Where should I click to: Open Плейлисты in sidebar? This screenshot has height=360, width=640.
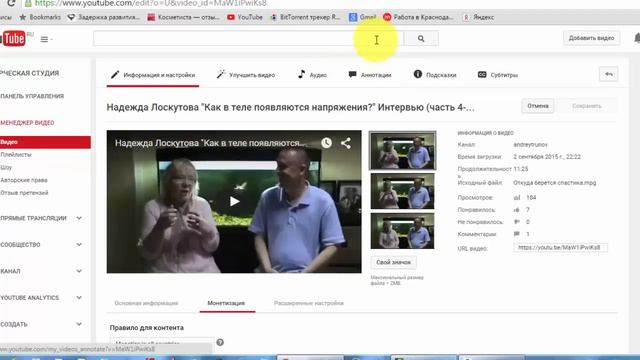(x=16, y=155)
